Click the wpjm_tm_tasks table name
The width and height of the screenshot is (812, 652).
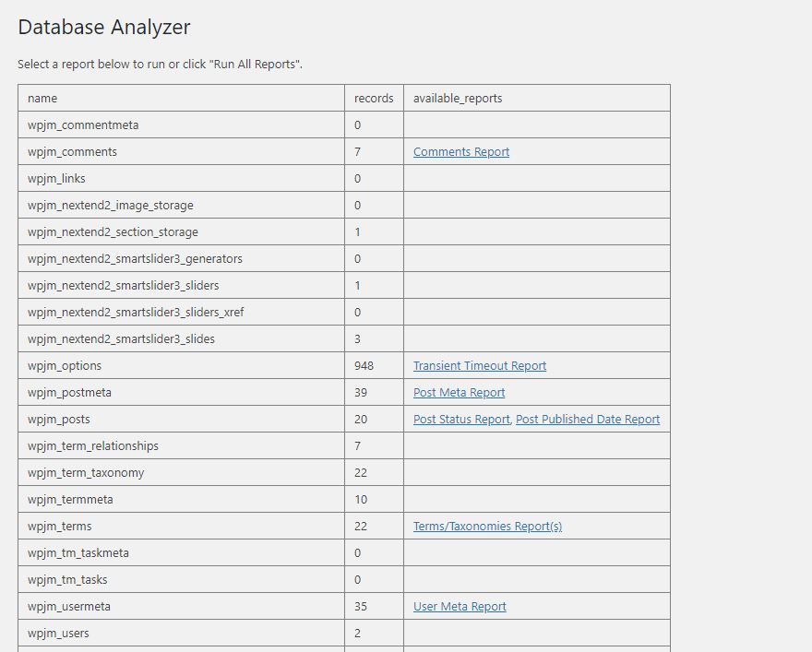pyautogui.click(x=67, y=579)
